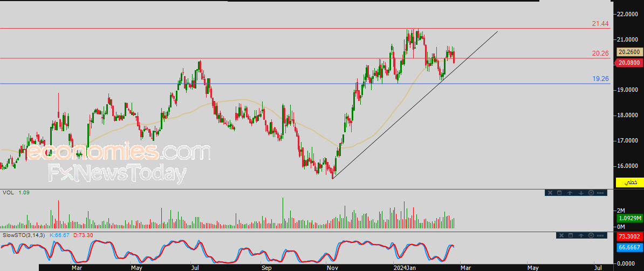Click the 2024Jan time axis label
This screenshot has width=644, height=271.
405,268
